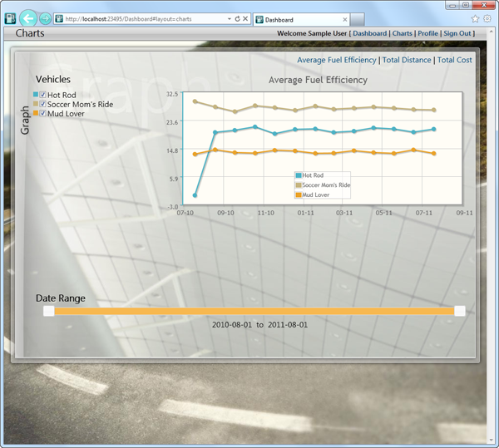Show the Total Cost chart

pyautogui.click(x=455, y=60)
